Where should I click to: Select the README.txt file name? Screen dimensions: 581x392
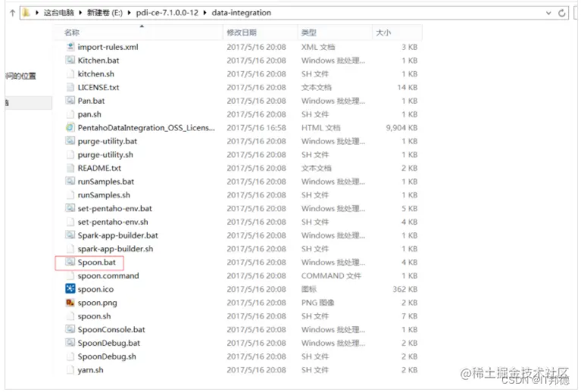[x=99, y=168]
